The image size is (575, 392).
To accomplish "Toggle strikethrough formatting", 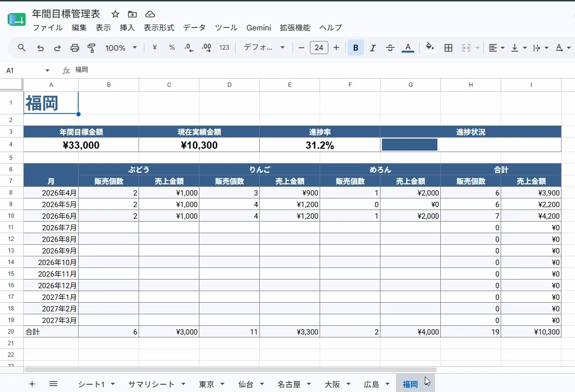I will tap(390, 48).
